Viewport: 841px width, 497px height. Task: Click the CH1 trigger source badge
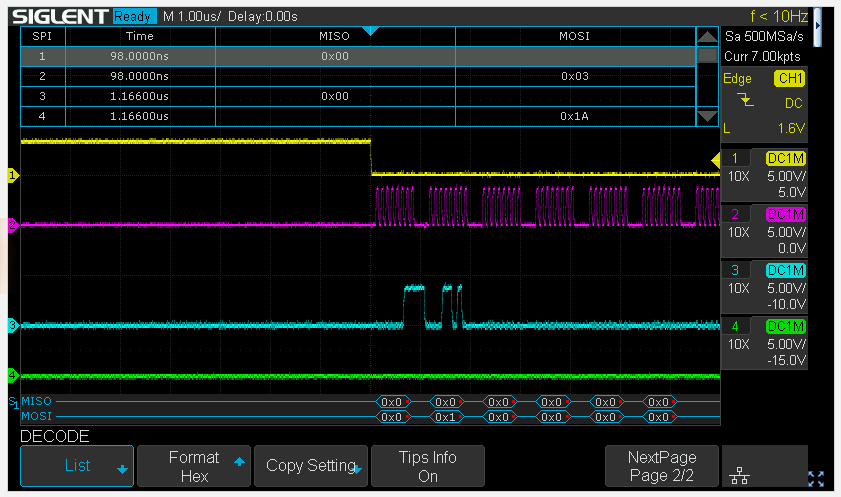[789, 78]
